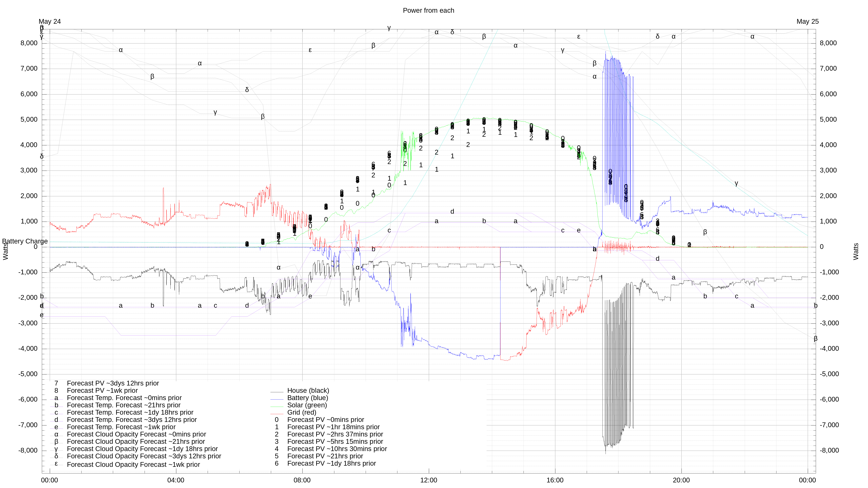The image size is (868, 488).
Task: Click the 'May 24' date label
Action: pyautogui.click(x=50, y=22)
